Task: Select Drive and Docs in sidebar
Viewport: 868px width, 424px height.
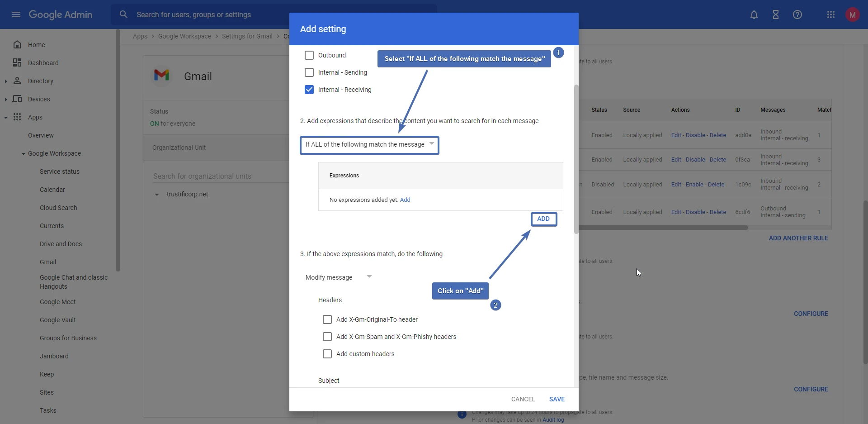Action: 61,244
